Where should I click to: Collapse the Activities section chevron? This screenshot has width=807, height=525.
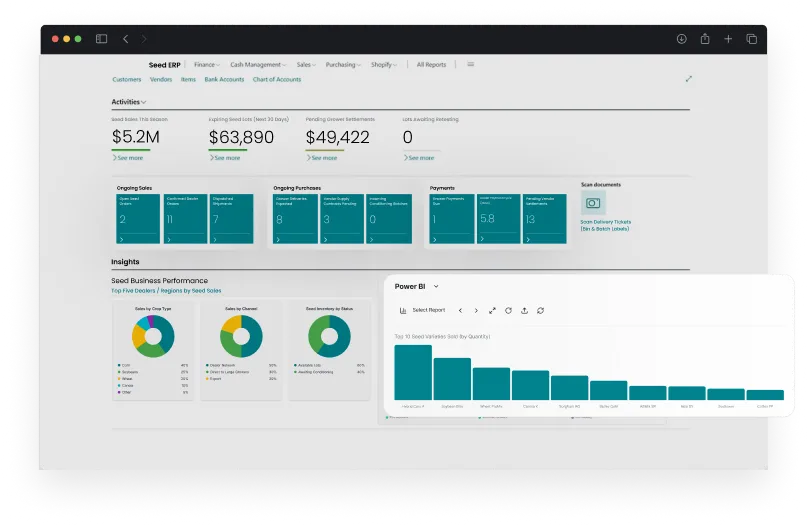point(144,102)
